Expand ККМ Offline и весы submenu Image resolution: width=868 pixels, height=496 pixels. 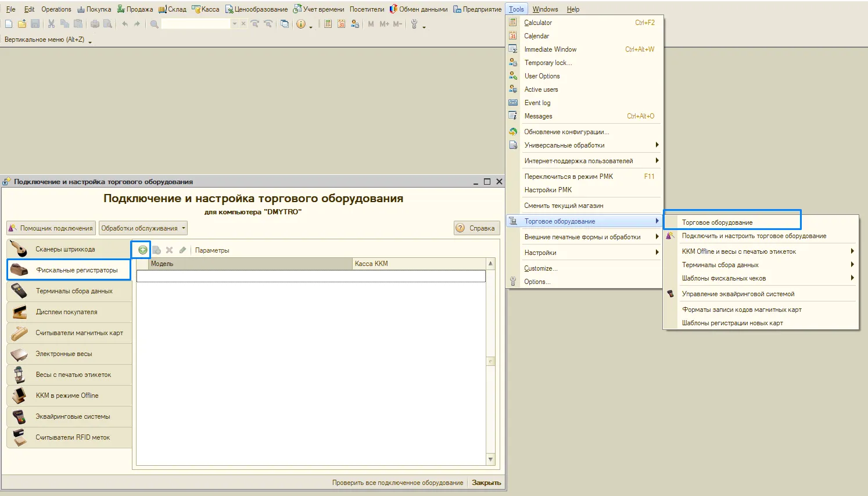(x=761, y=251)
